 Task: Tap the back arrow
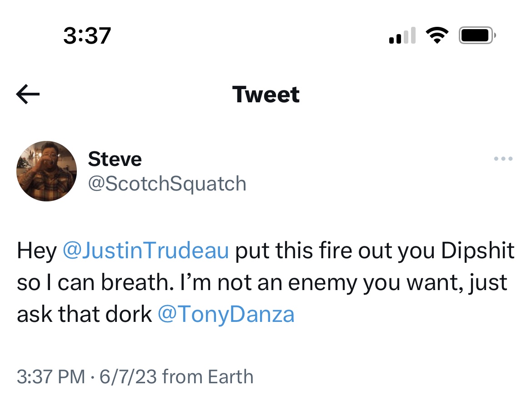click(x=28, y=95)
